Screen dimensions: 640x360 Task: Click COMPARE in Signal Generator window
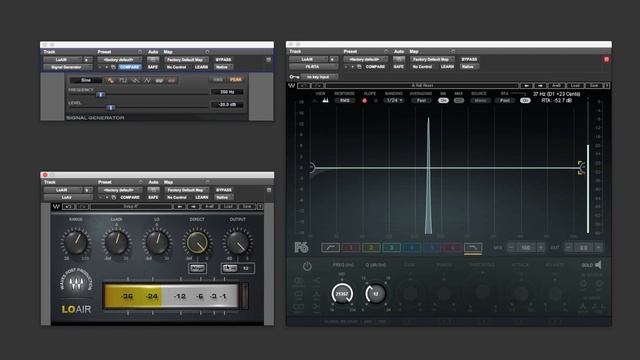coord(129,67)
